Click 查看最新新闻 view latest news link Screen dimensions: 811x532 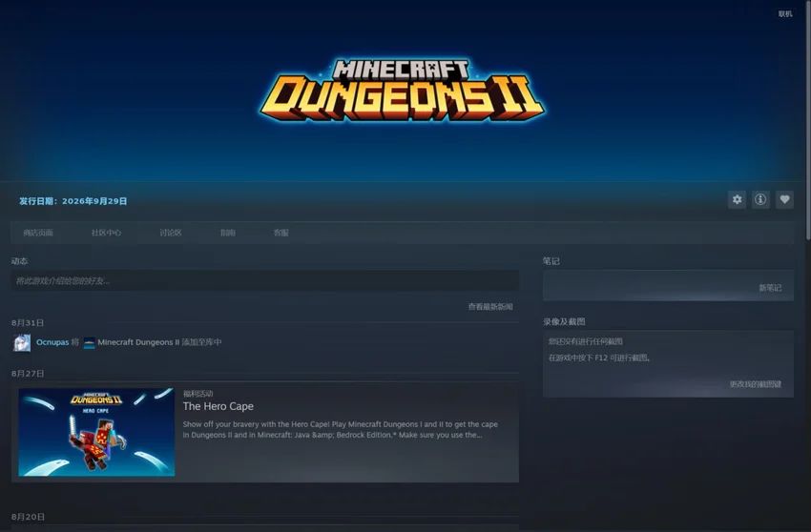pos(490,307)
